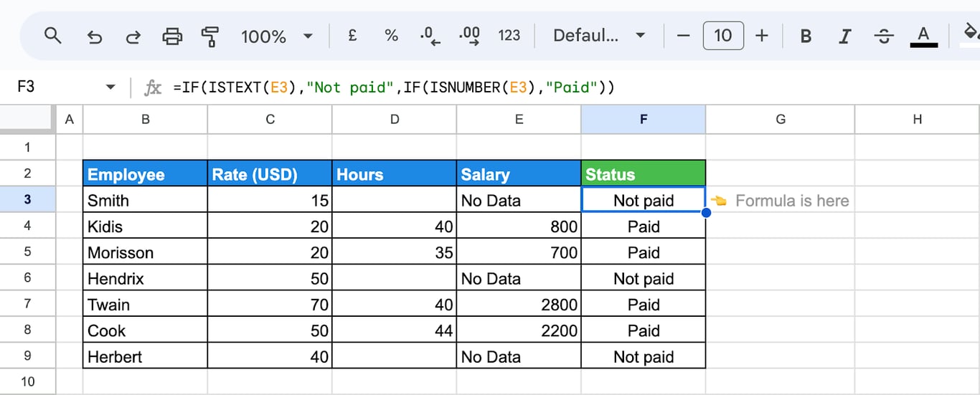
Task: Select column A header
Action: 69,120
